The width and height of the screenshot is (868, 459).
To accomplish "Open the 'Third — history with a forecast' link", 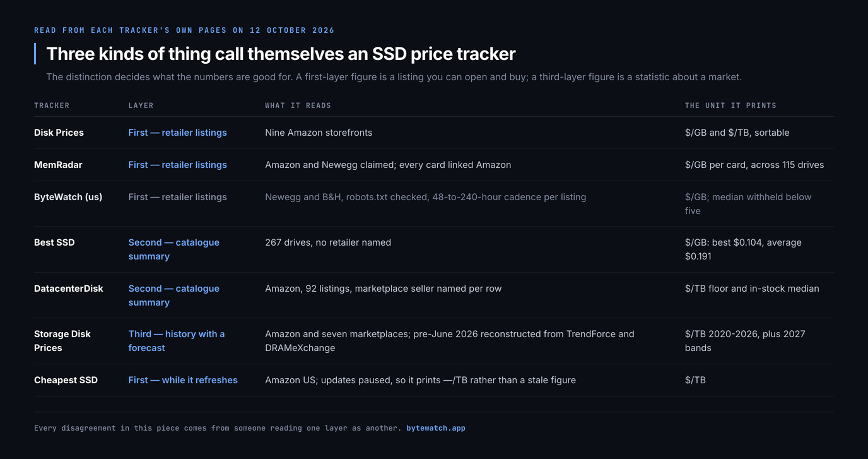I will tap(177, 341).
